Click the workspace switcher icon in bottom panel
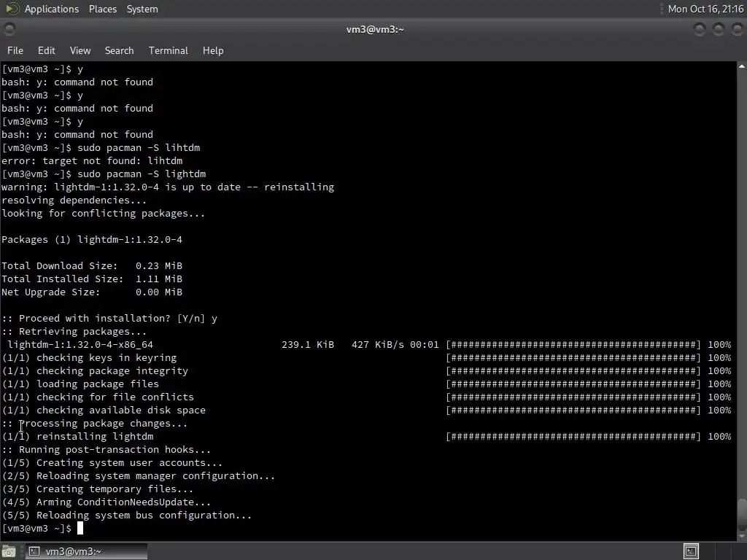 point(691,551)
